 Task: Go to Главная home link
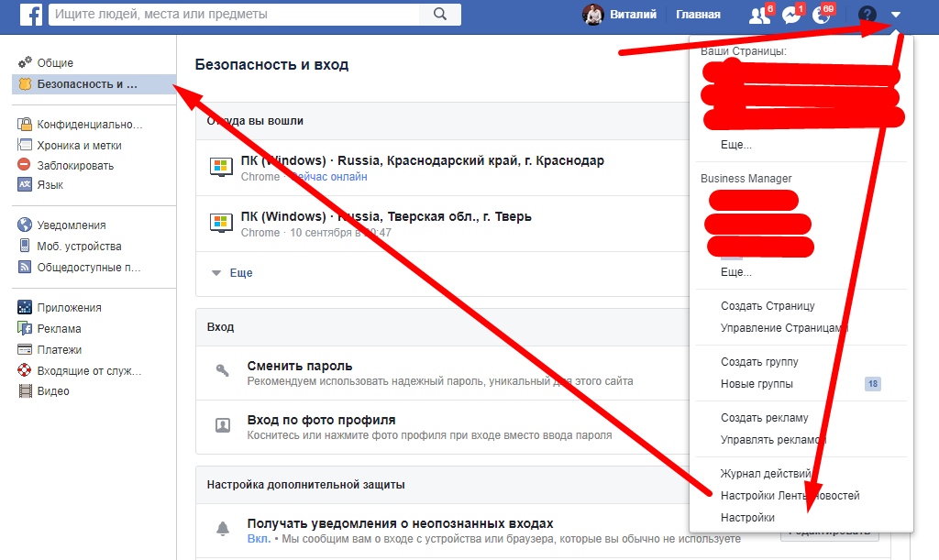pos(698,15)
